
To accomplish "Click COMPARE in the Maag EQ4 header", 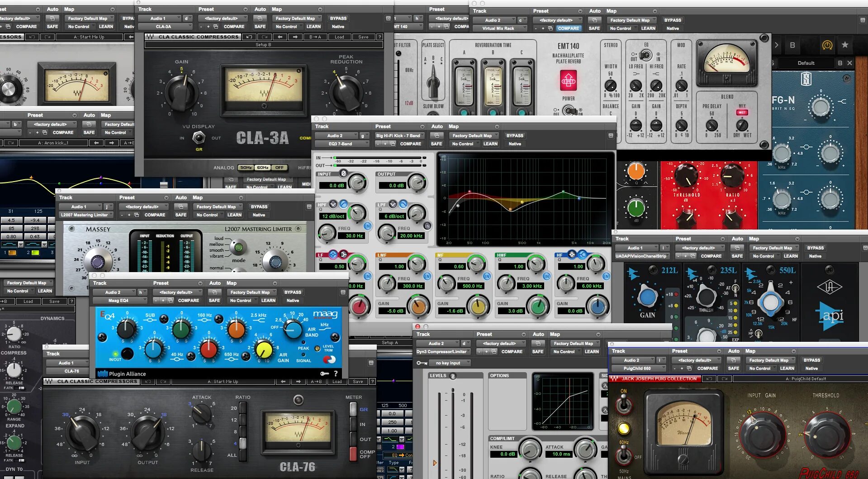I will [x=189, y=301].
